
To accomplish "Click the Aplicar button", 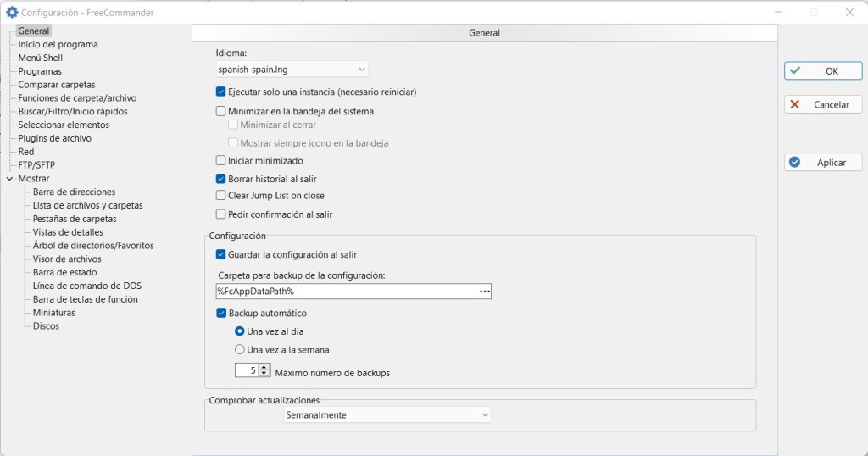I will [x=823, y=163].
